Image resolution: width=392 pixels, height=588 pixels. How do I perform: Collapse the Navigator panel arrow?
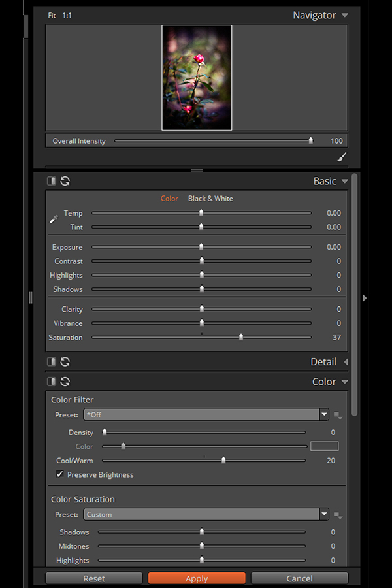pyautogui.click(x=345, y=16)
